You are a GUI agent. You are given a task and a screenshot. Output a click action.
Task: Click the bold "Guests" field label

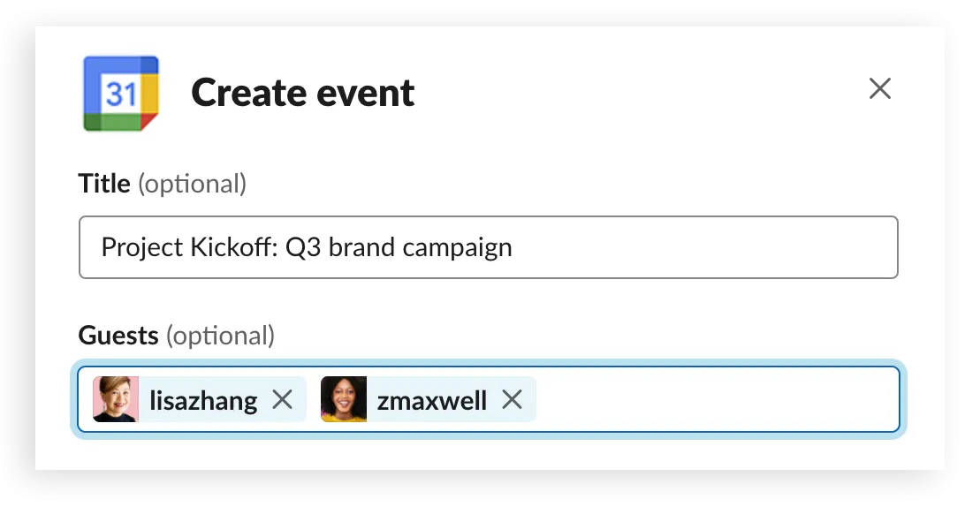pos(118,336)
